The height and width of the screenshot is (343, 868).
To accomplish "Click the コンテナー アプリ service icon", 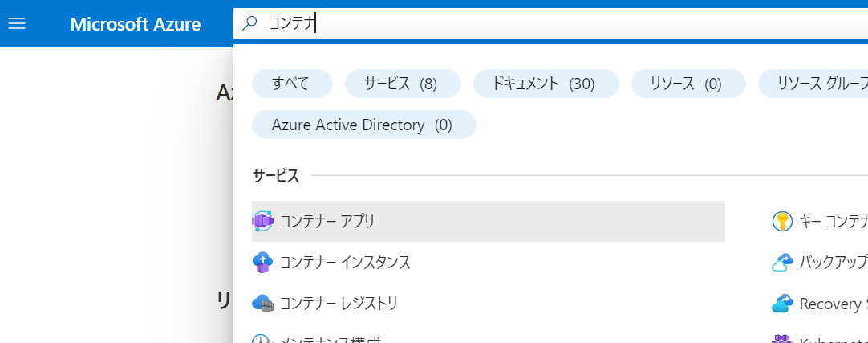I will tap(262, 221).
